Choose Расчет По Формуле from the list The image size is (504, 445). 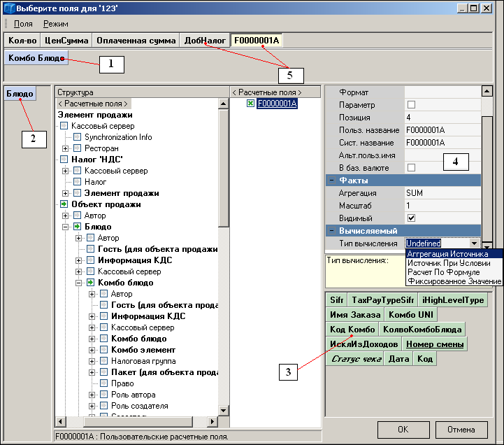442,271
